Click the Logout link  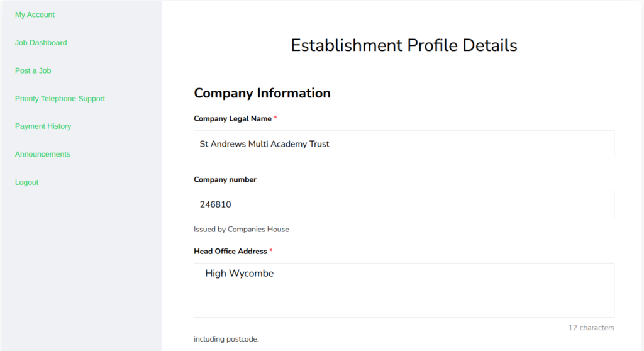point(27,182)
